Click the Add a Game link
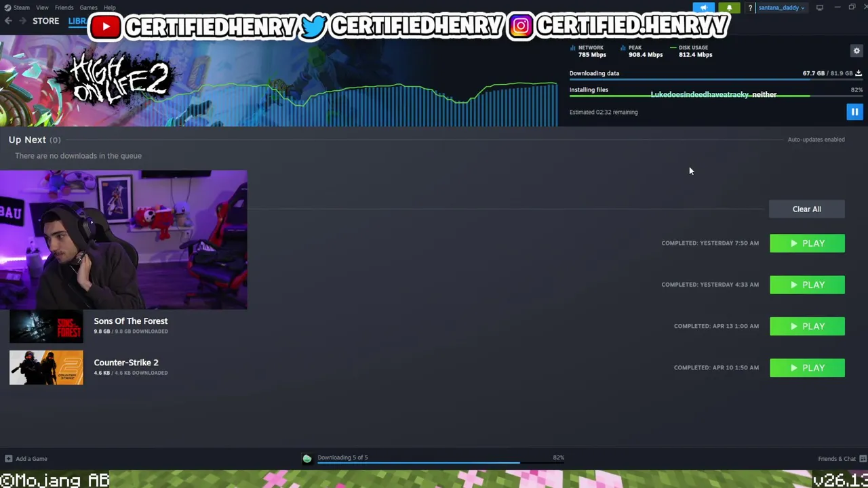Viewport: 868px width, 488px height. (x=31, y=459)
